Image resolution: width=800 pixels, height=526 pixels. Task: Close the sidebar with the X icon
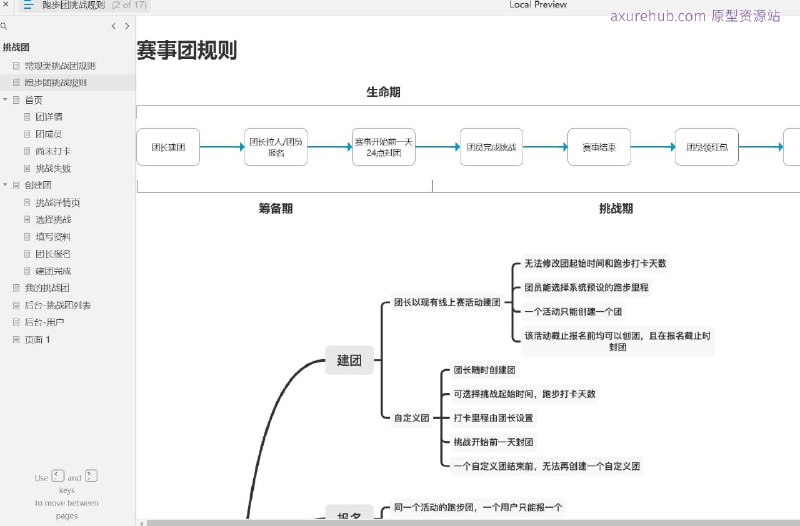[5, 5]
